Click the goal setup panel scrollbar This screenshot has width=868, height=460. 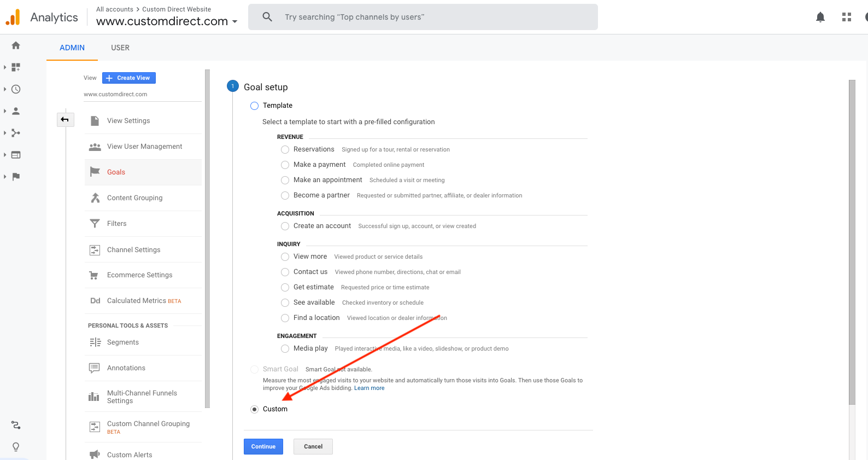pos(852,242)
